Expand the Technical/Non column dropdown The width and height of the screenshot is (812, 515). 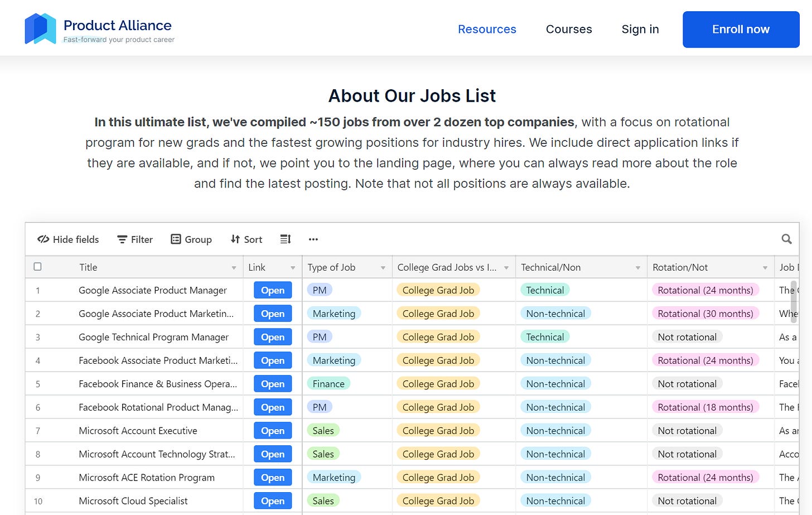(x=638, y=268)
